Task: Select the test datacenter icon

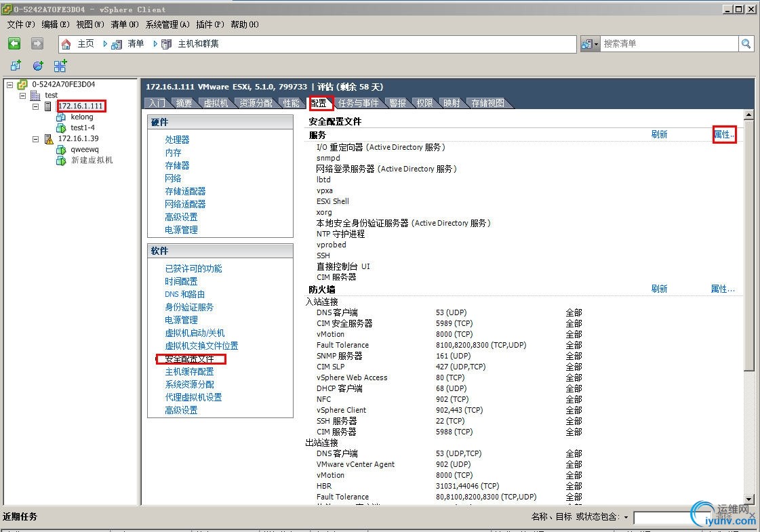Action: pos(35,95)
